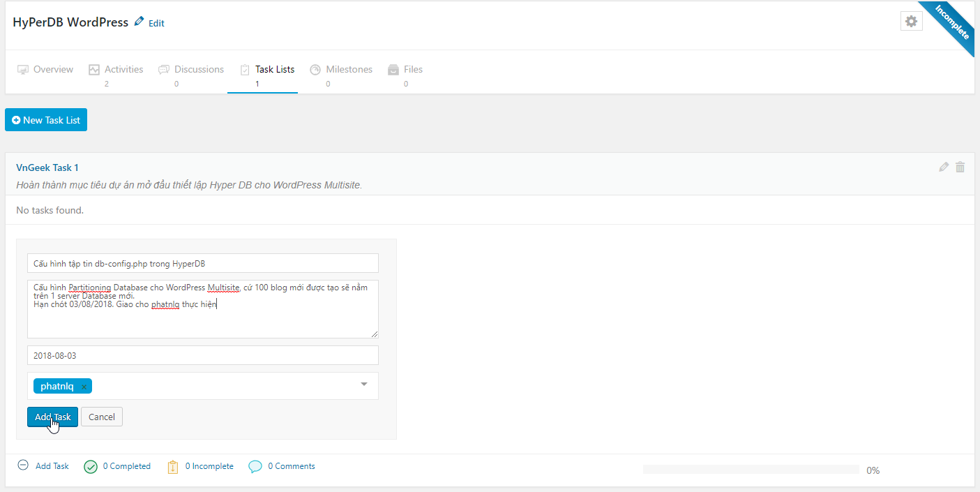Click the task list progress bar

(x=751, y=470)
